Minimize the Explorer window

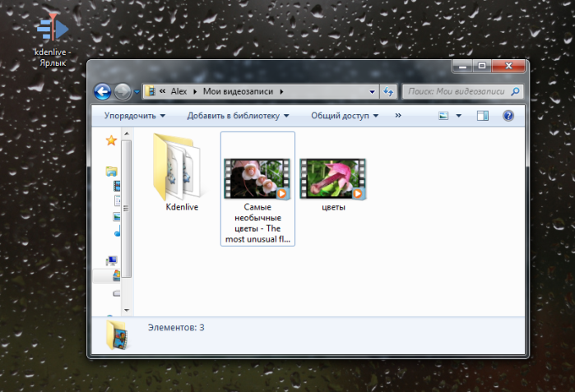[463, 66]
